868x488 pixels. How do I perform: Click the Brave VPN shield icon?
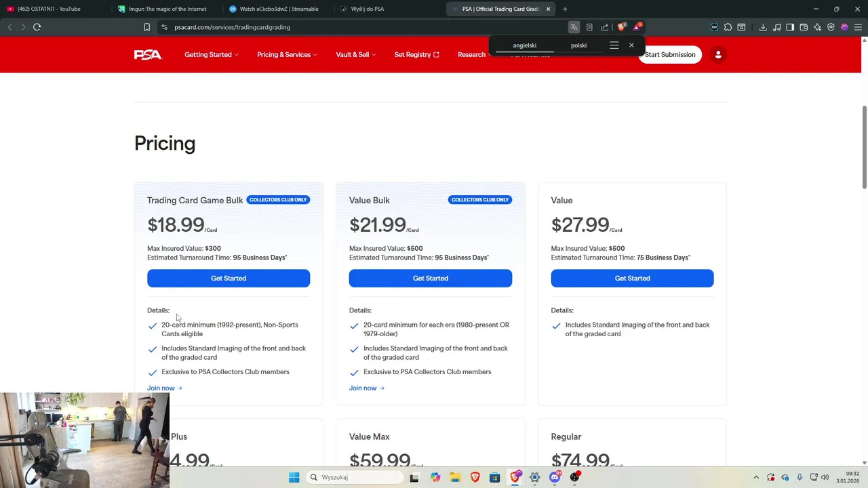pyautogui.click(x=831, y=27)
